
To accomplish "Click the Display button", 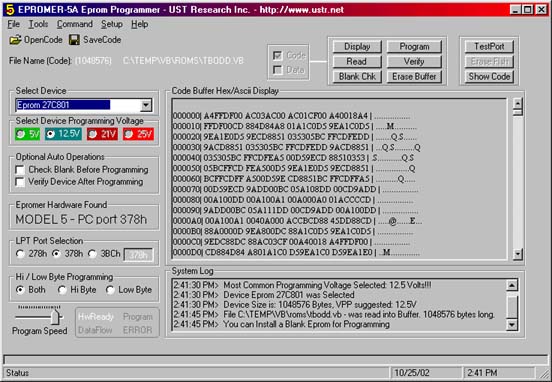I will tap(357, 46).
